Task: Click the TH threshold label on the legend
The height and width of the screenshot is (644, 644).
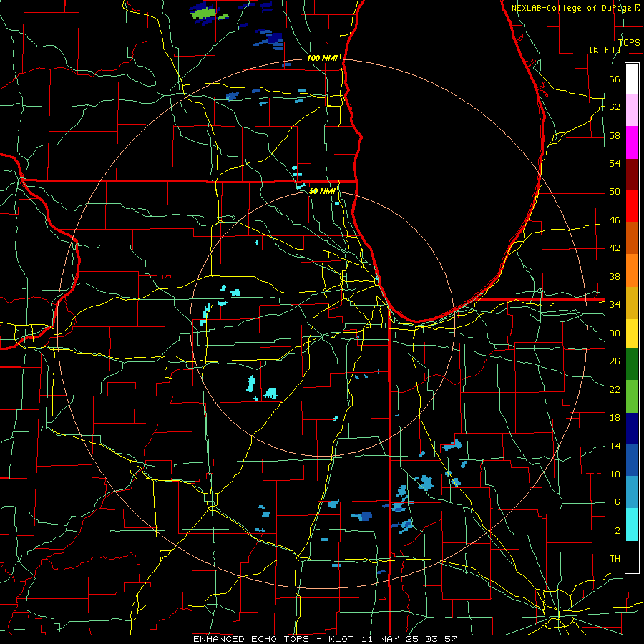Action: click(615, 559)
